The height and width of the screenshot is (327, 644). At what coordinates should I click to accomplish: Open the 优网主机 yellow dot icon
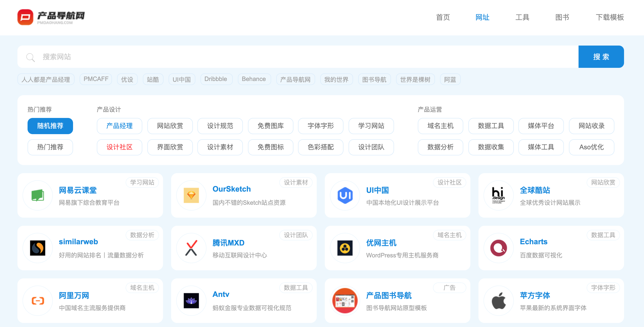(345, 248)
